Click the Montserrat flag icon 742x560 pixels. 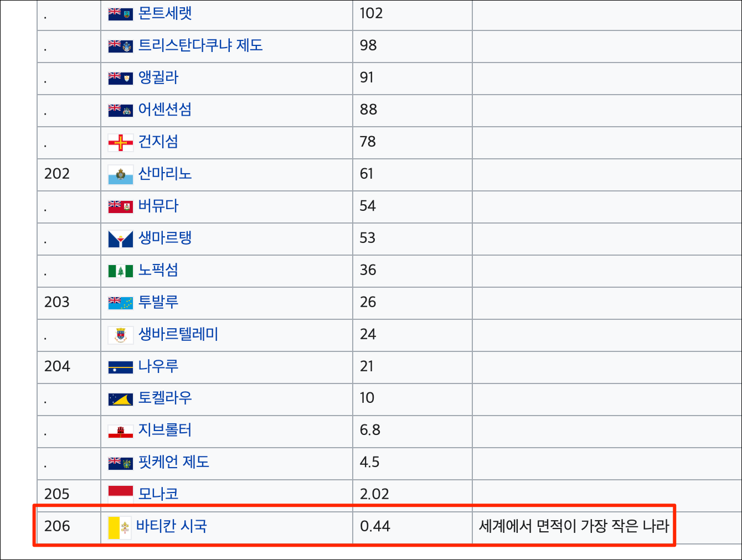tap(121, 14)
